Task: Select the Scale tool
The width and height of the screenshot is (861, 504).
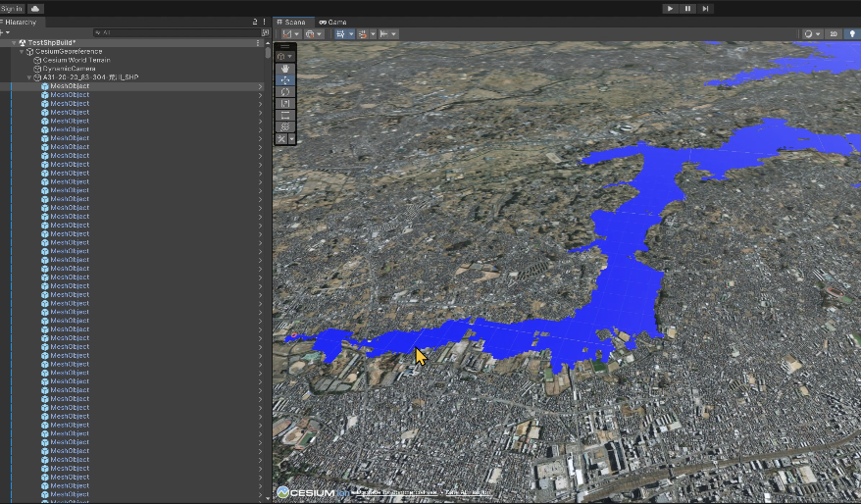Action: coord(285,103)
